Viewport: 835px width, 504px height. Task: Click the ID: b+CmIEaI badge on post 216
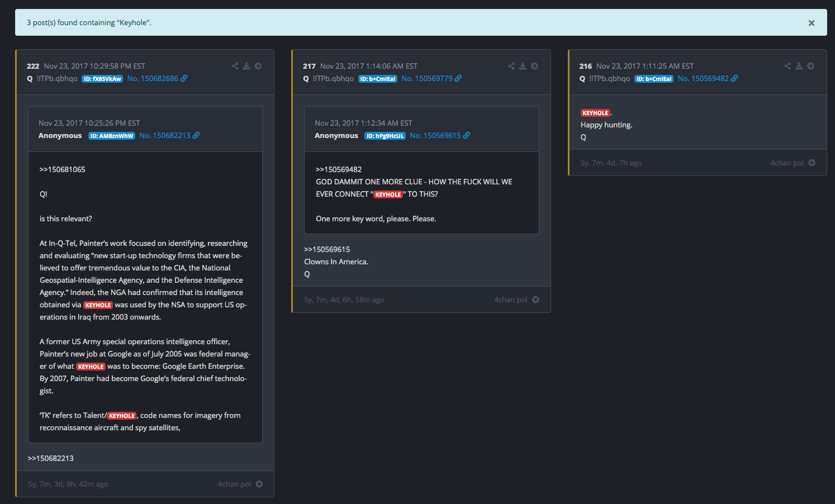tap(654, 79)
